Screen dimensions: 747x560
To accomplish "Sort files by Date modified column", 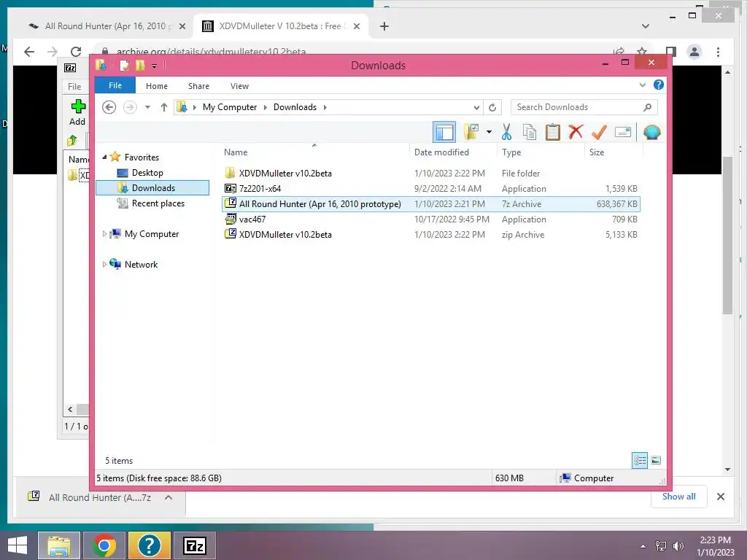I will pos(441,152).
